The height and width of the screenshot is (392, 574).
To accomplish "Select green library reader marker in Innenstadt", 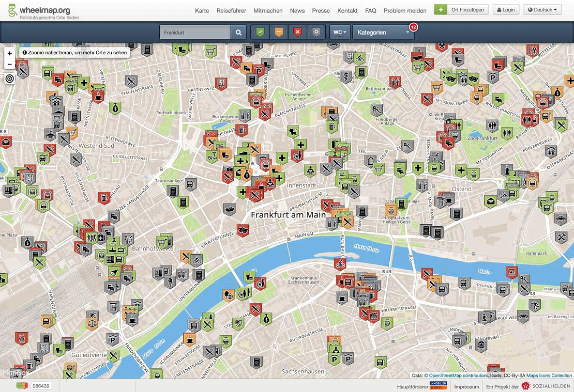I will point(310,171).
